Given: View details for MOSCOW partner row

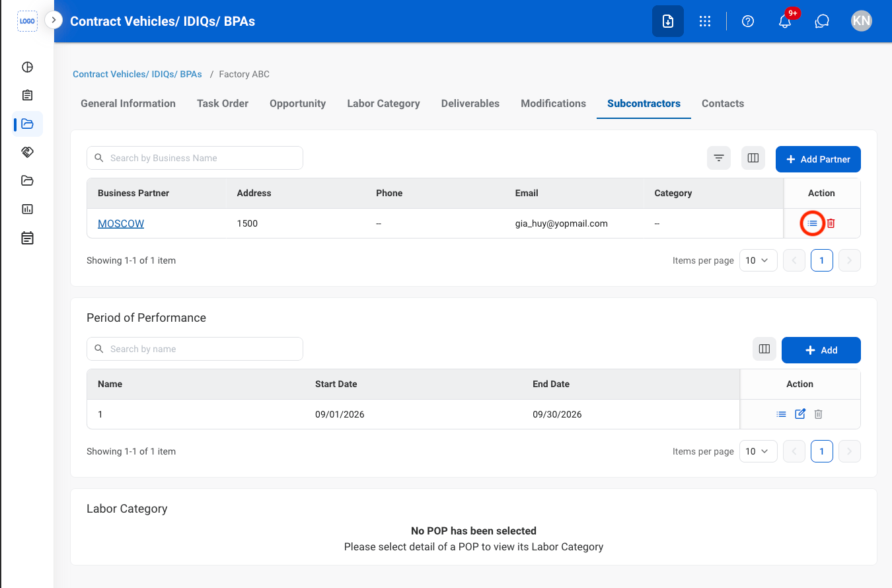Looking at the screenshot, I should (813, 223).
